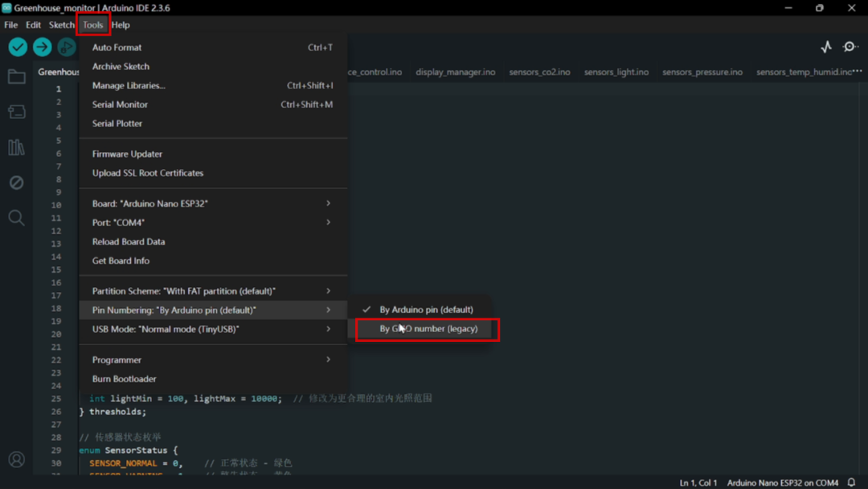Image resolution: width=868 pixels, height=489 pixels.
Task: Open the Edit menu
Action: [33, 24]
